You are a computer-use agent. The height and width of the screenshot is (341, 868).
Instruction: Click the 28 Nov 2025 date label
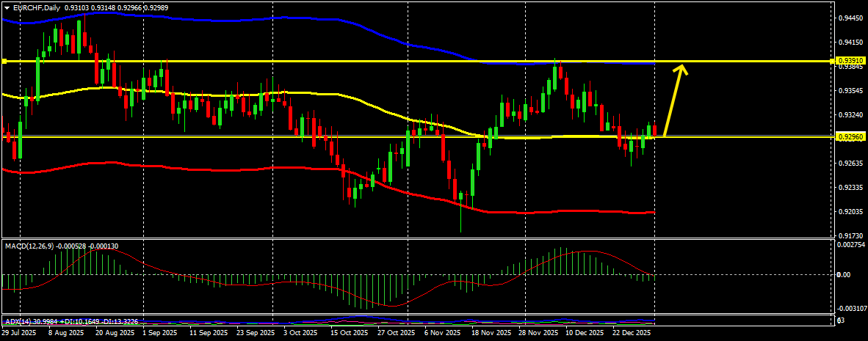point(538,333)
